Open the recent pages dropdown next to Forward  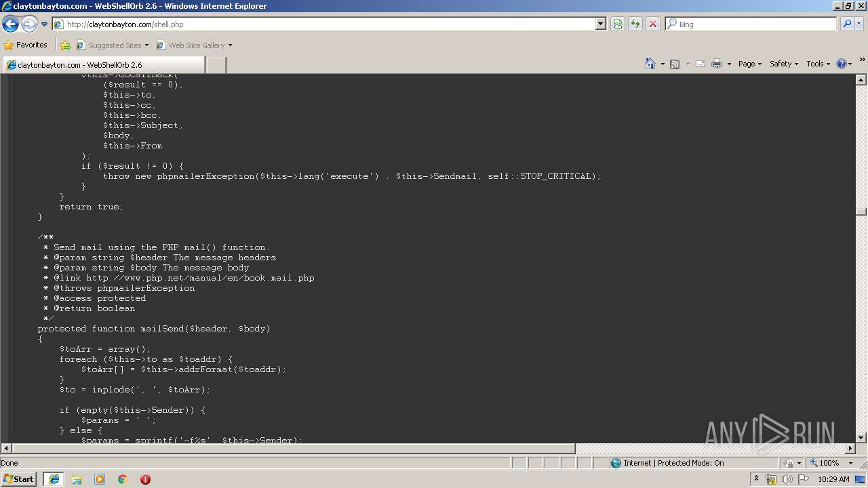(45, 24)
